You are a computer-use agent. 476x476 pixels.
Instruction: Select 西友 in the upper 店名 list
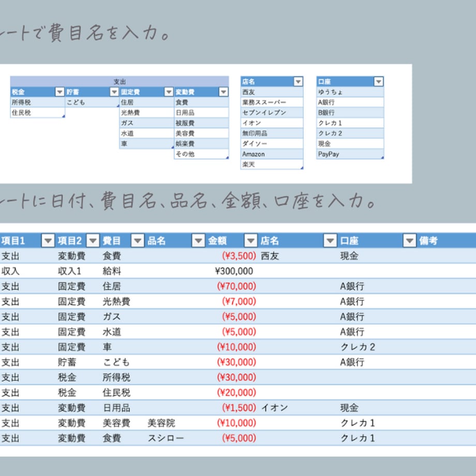pos(272,92)
